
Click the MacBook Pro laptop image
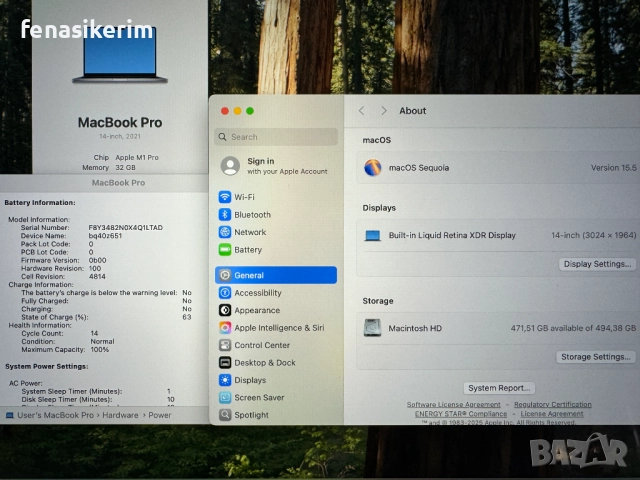click(120, 53)
